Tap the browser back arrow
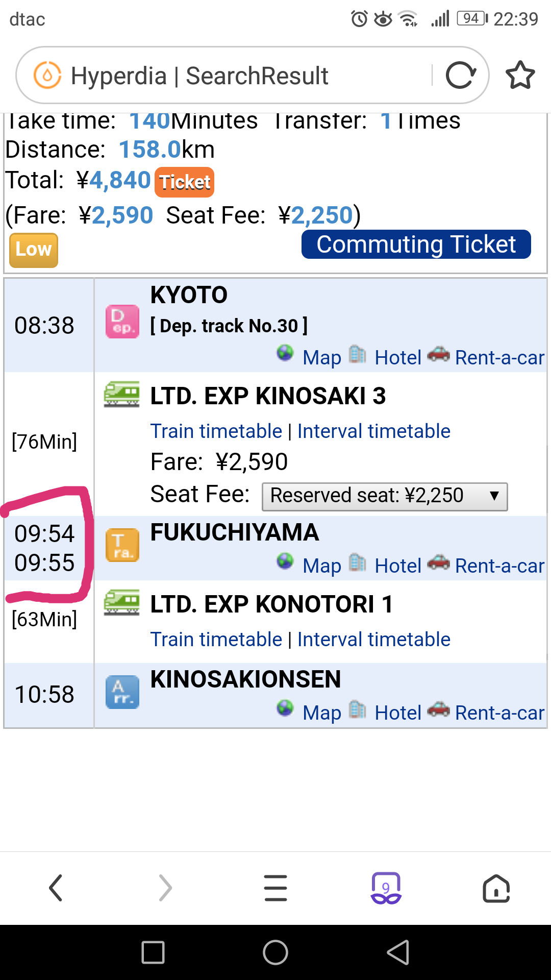The width and height of the screenshot is (551, 980). [56, 888]
